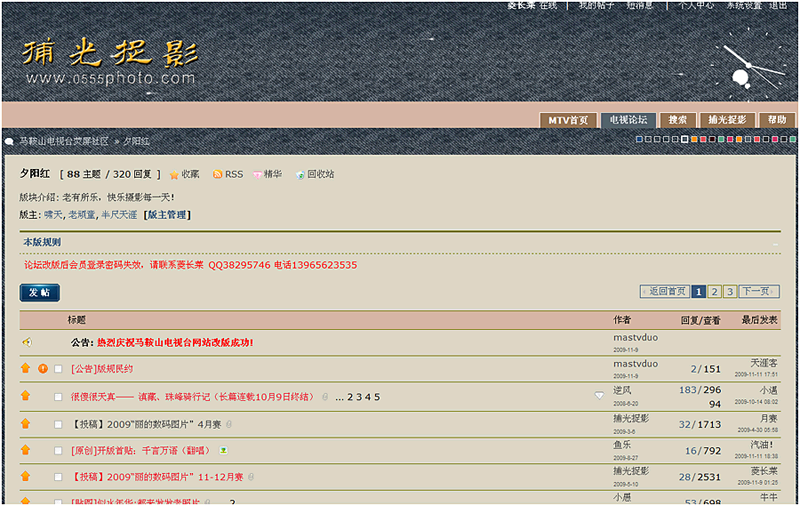Open the 版主管理 moderator link
This screenshot has width=800, height=506.
(x=168, y=214)
